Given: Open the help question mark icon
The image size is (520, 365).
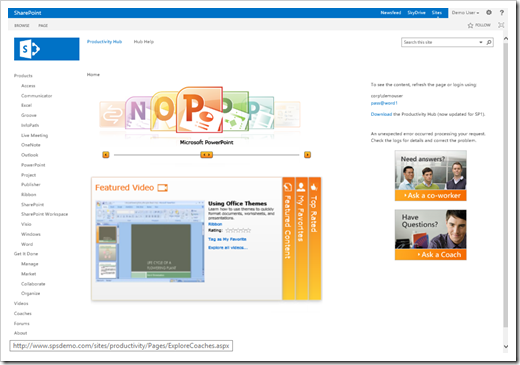Looking at the screenshot, I should coord(502,13).
